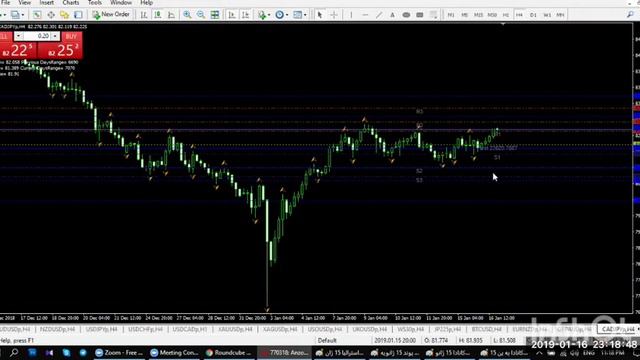
Task: Zoom in on the chart
Action: (x=187, y=15)
